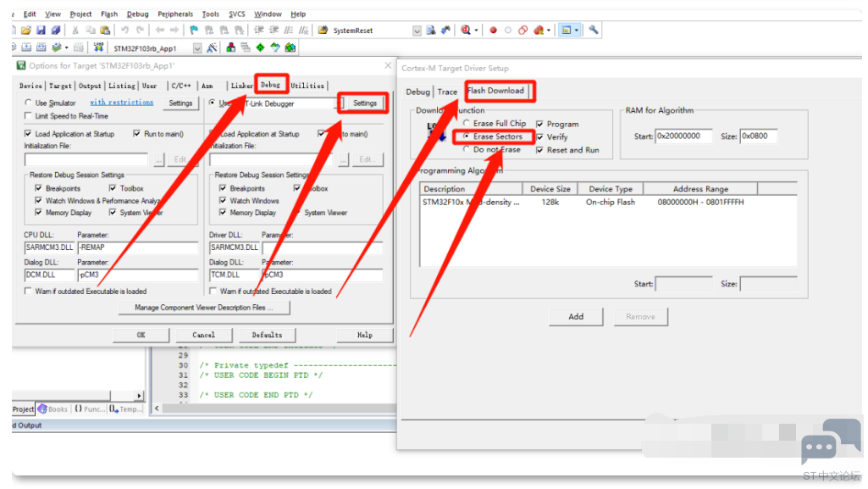The height and width of the screenshot is (489, 868).
Task: Click the Undo arrow in toolbar
Action: 124,31
